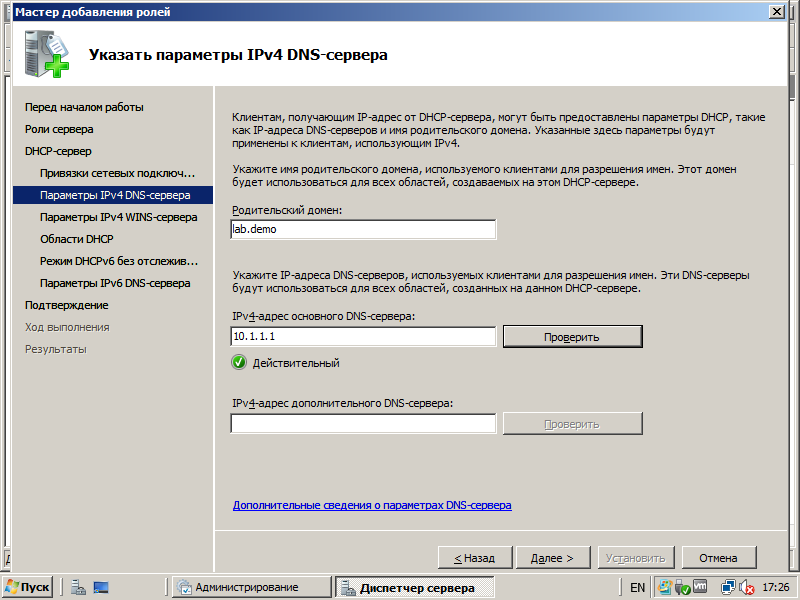Viewport: 800px width, 600px height.
Task: Click the Add Roles Wizard server icon
Action: point(46,54)
